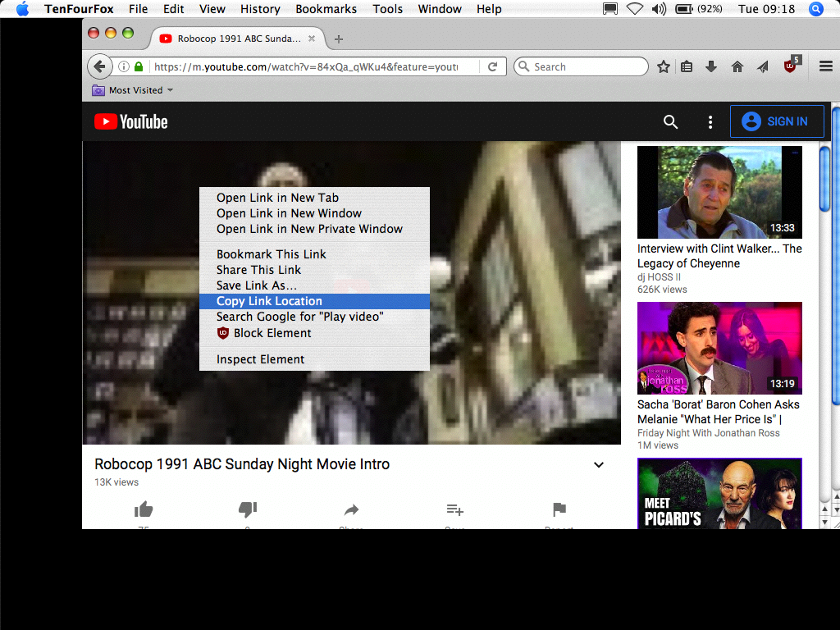Open the volume control in menu bar
Image resolution: width=840 pixels, height=630 pixels.
[659, 9]
